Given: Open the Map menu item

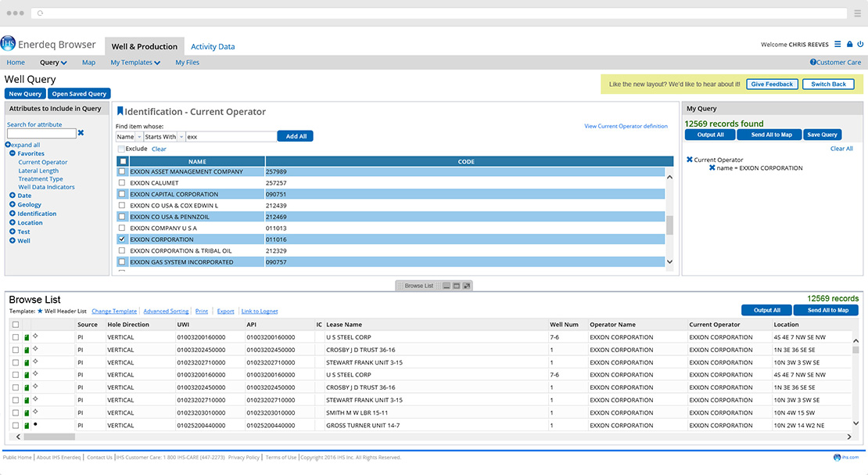Looking at the screenshot, I should 88,63.
